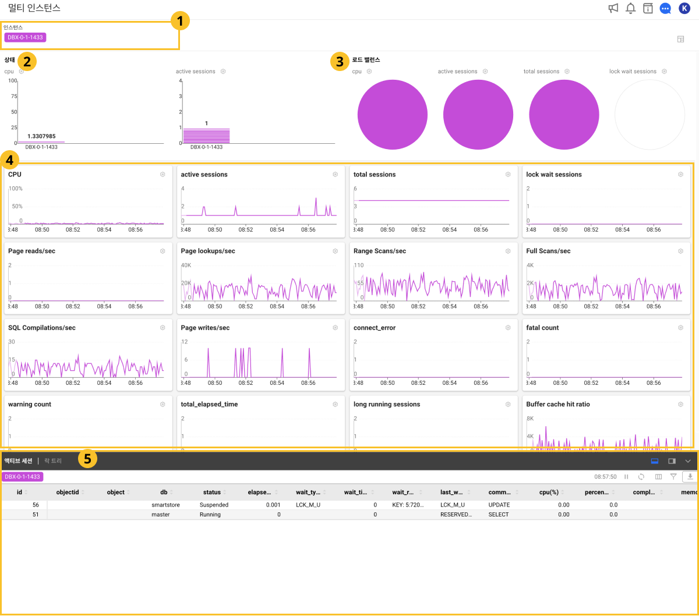
Task: Click the DBX-0-1-1433 tag under 인스턴스
Action: coord(24,37)
